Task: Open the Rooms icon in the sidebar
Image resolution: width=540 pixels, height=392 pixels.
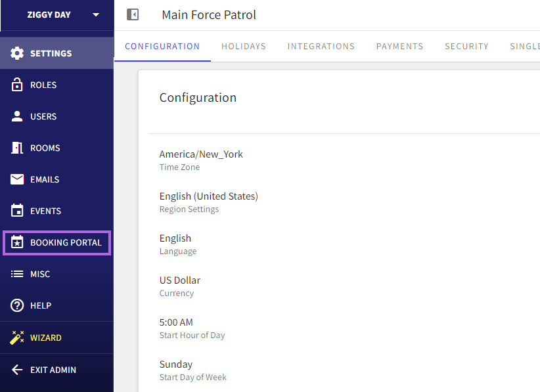Action: [x=18, y=148]
